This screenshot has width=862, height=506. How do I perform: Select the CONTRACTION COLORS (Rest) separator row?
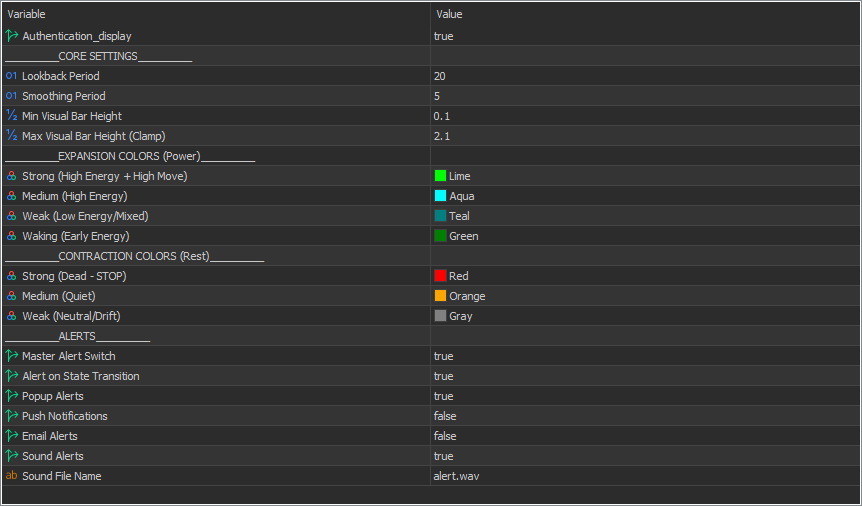click(x=431, y=256)
